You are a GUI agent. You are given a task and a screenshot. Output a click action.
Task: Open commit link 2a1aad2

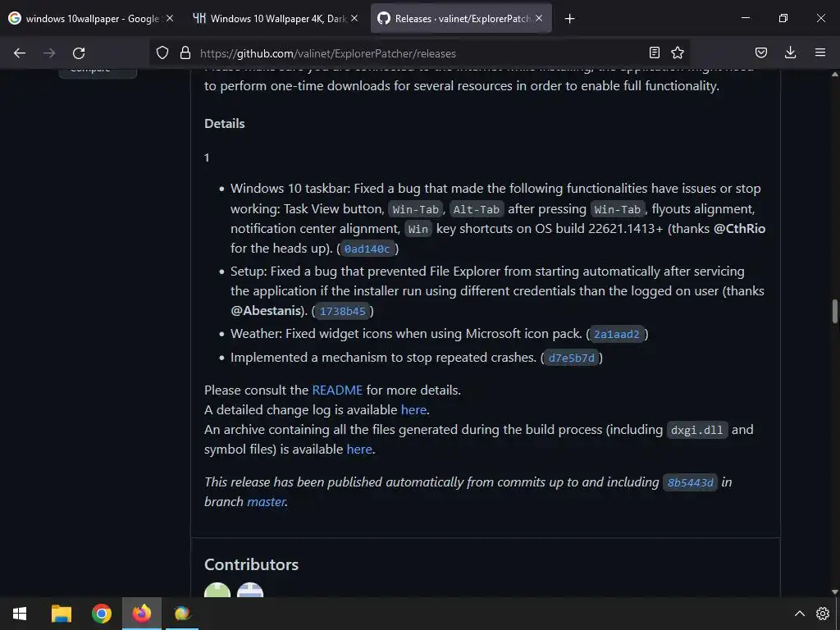(x=617, y=335)
